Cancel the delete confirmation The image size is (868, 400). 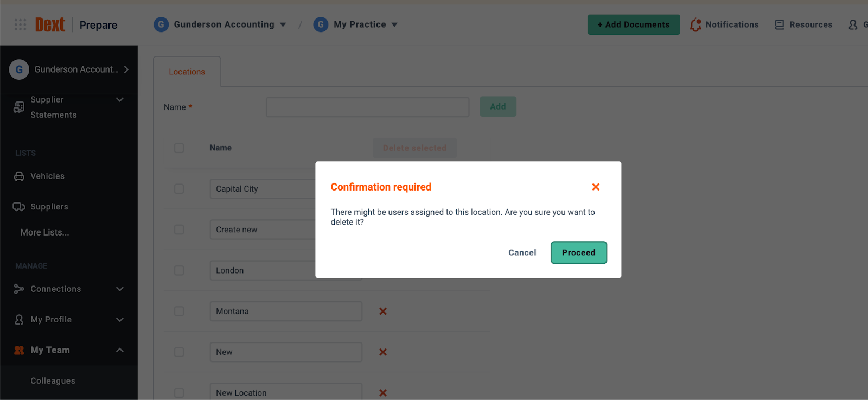[522, 252]
